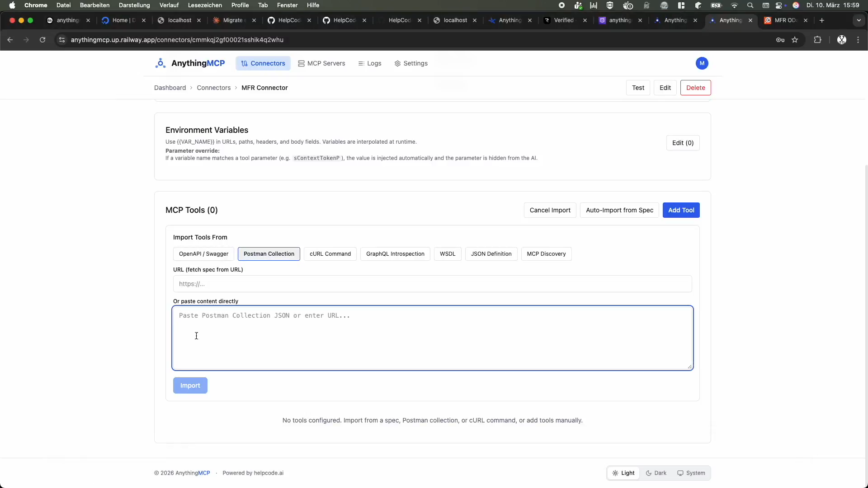Select OpenAPI / Swagger import source

[203, 254]
